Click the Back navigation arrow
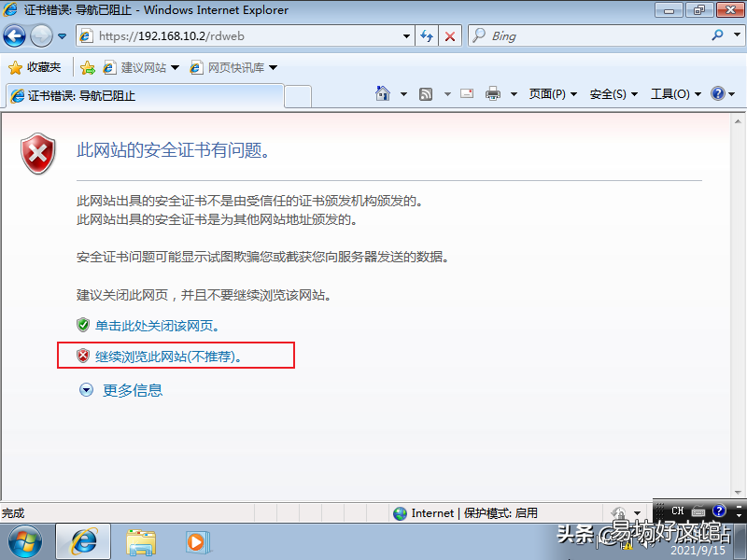Screen dimensions: 747x560 [x=14, y=36]
